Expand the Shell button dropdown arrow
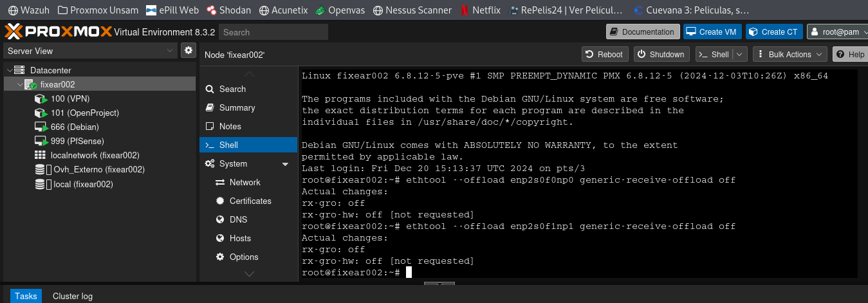 [x=740, y=55]
